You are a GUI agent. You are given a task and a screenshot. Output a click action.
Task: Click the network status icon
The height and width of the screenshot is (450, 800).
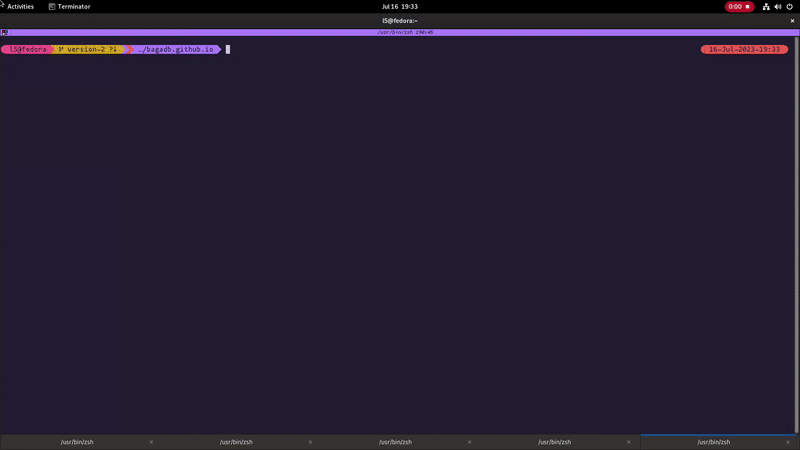coord(766,7)
